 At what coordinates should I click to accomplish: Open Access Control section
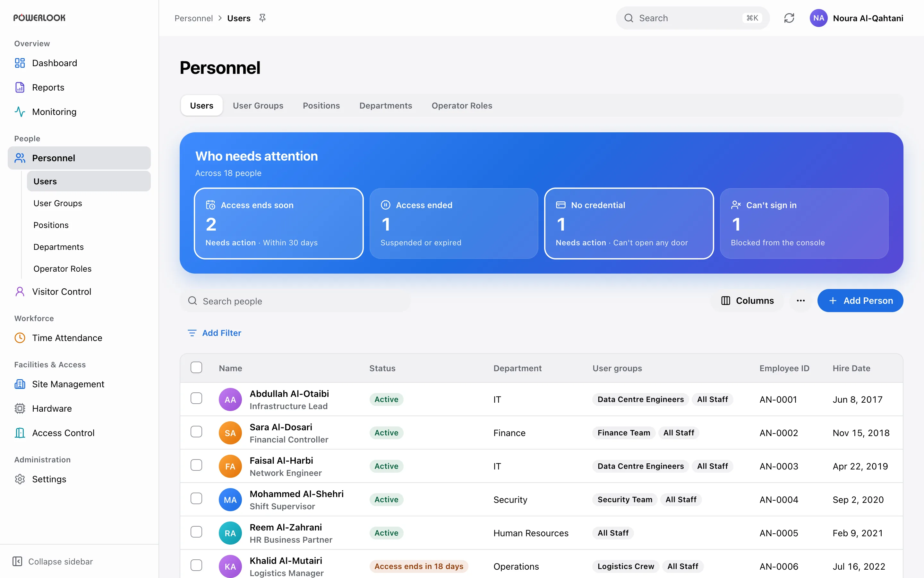click(79, 433)
